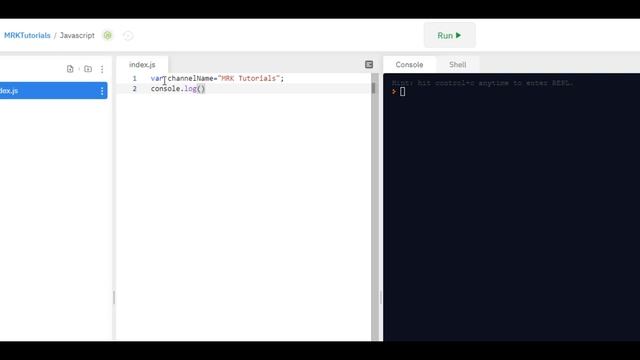The width and height of the screenshot is (640, 360).
Task: Click the Javascript repl name
Action: point(77,36)
